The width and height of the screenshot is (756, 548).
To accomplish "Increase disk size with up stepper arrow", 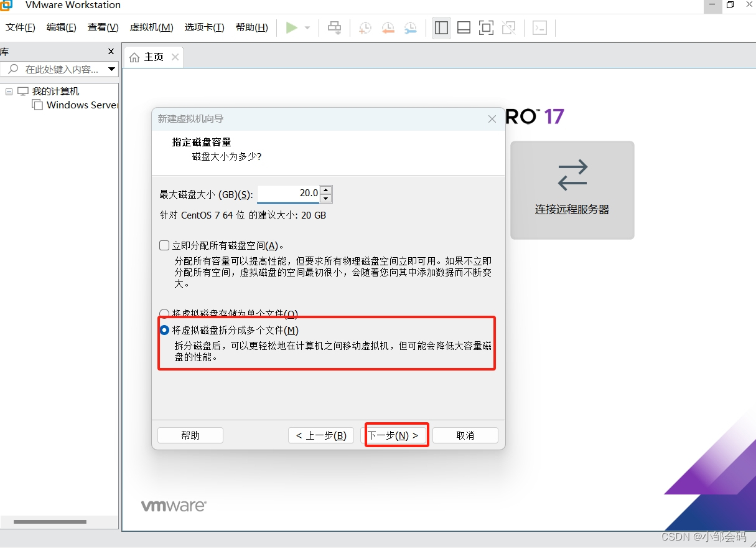I will point(326,190).
